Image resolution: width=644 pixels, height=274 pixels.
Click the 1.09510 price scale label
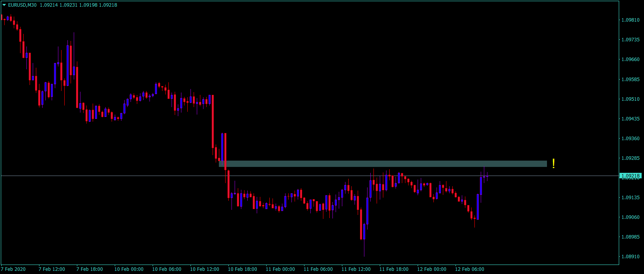tap(631, 99)
